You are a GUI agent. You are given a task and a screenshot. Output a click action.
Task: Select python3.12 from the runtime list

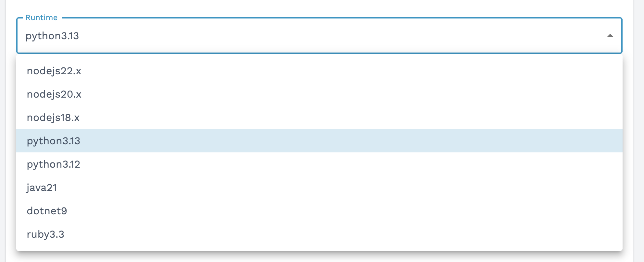pos(53,164)
